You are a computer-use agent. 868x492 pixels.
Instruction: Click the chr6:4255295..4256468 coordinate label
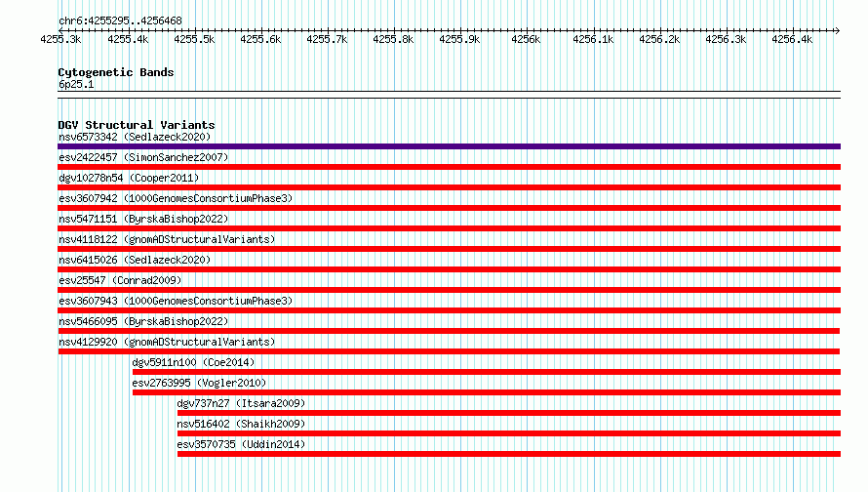click(120, 20)
